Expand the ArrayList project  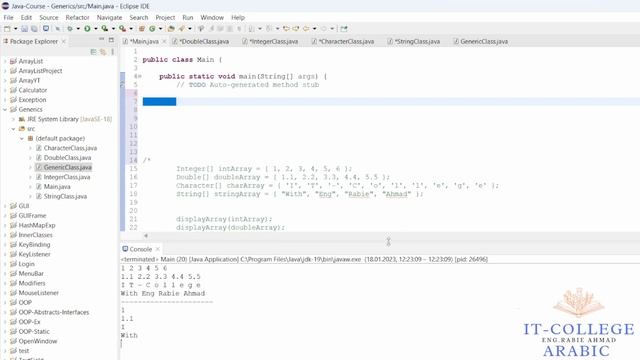pos(5,61)
